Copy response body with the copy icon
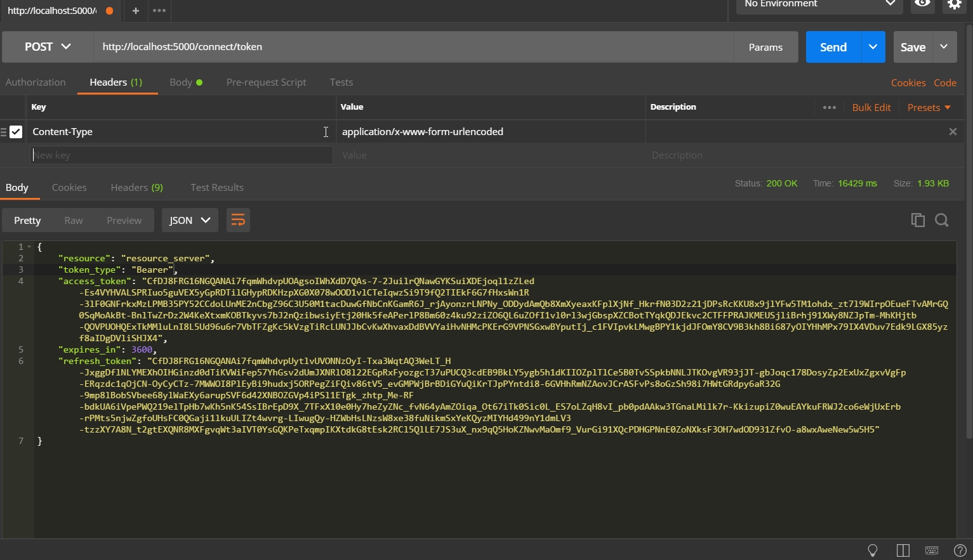The height and width of the screenshot is (560, 973). [917, 220]
